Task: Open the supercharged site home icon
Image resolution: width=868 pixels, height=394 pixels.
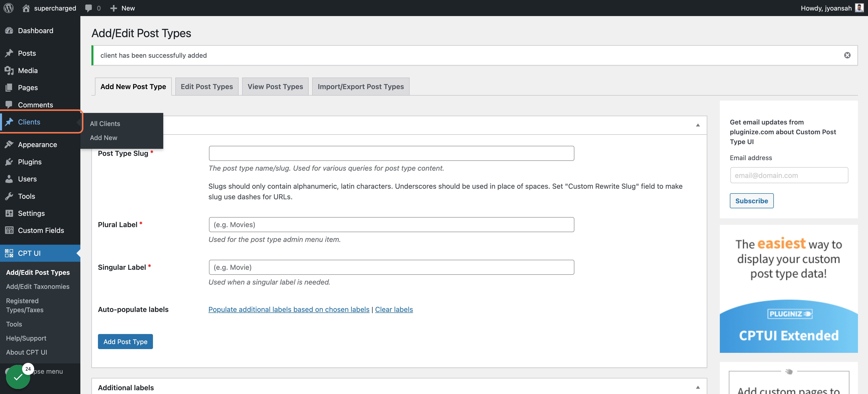Action: 26,8
